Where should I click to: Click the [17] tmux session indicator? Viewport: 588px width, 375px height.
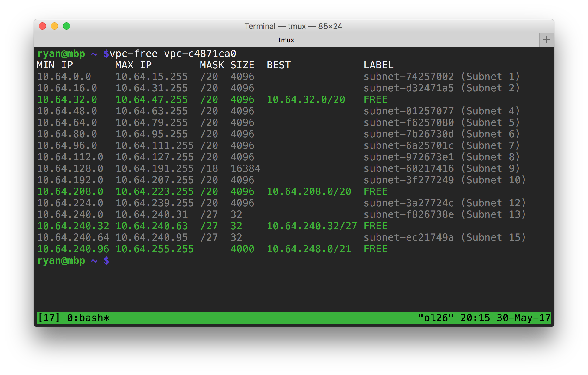click(48, 318)
